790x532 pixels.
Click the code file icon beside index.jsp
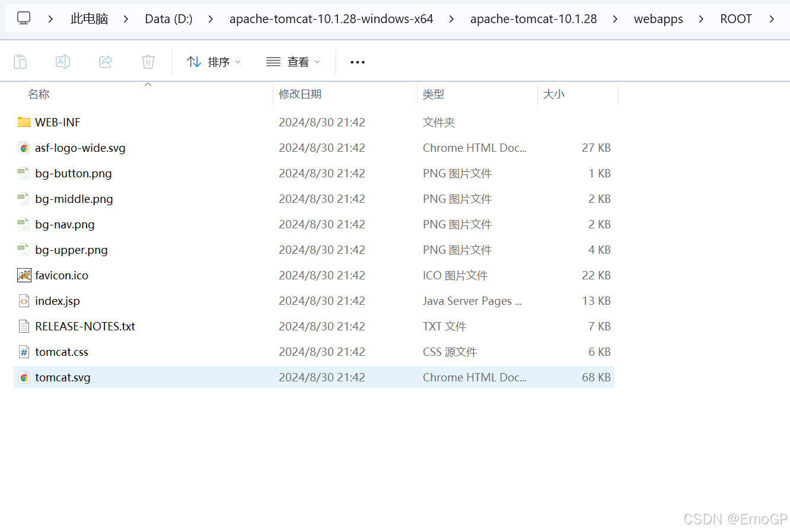click(24, 301)
